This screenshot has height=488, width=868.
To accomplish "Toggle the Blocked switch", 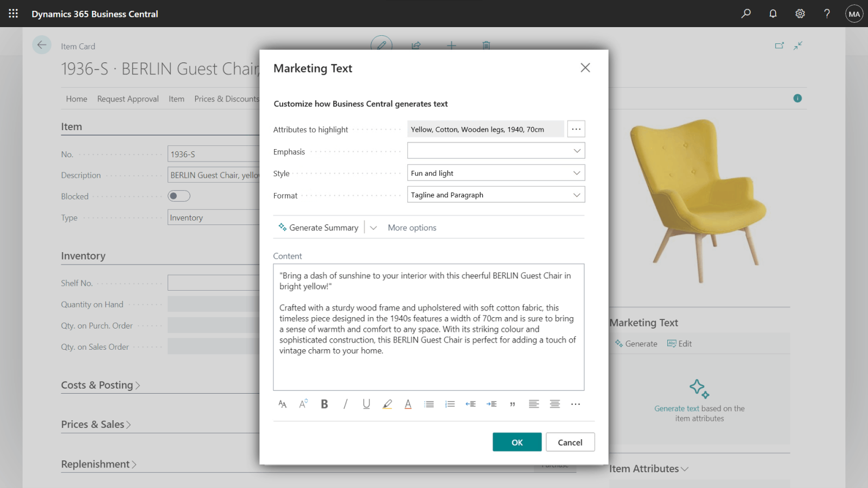I will [x=179, y=196].
